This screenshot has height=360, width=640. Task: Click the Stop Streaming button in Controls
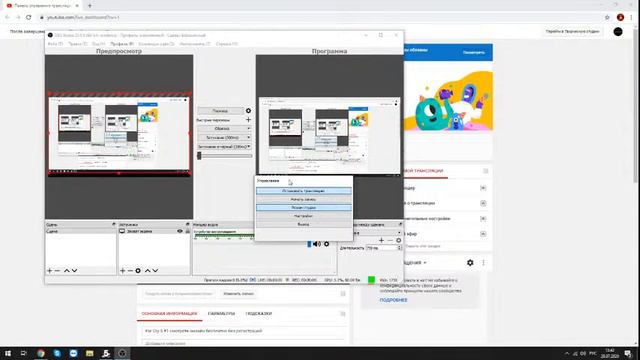pyautogui.click(x=304, y=191)
